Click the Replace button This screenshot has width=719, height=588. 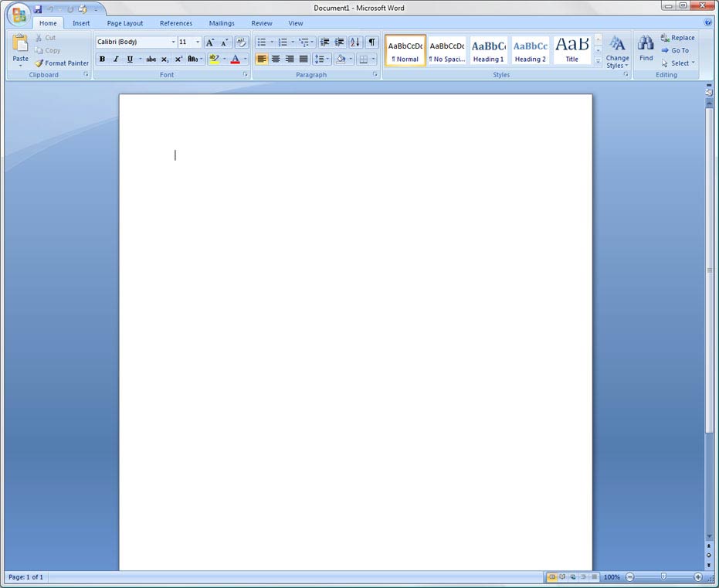677,38
